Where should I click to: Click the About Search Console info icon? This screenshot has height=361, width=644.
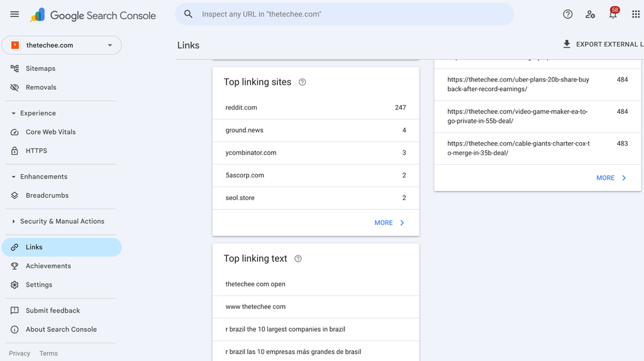[x=14, y=330]
